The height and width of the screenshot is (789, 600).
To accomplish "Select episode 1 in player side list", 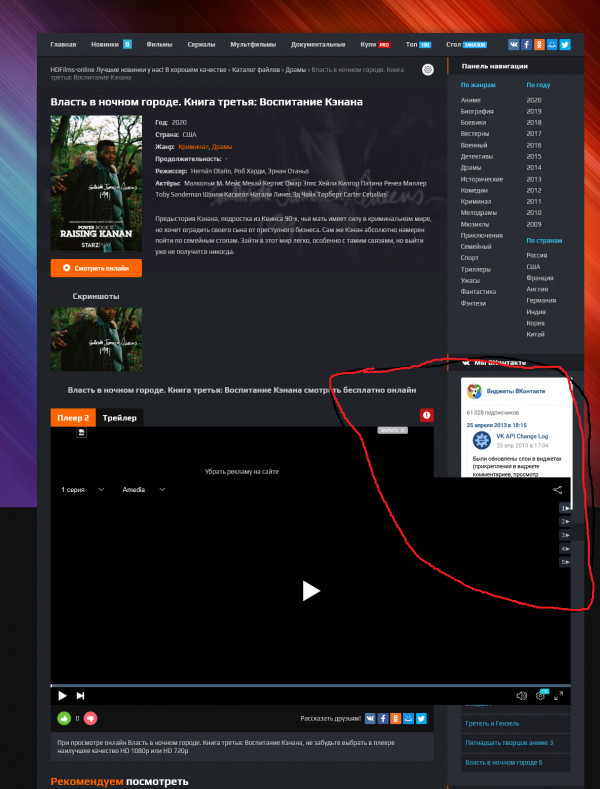I will [565, 508].
